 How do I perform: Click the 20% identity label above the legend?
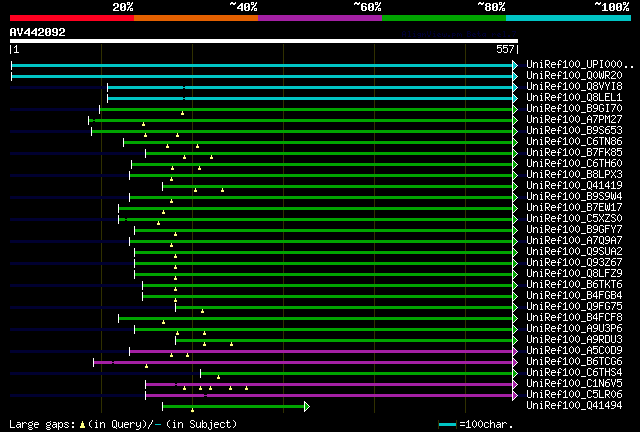123,7
